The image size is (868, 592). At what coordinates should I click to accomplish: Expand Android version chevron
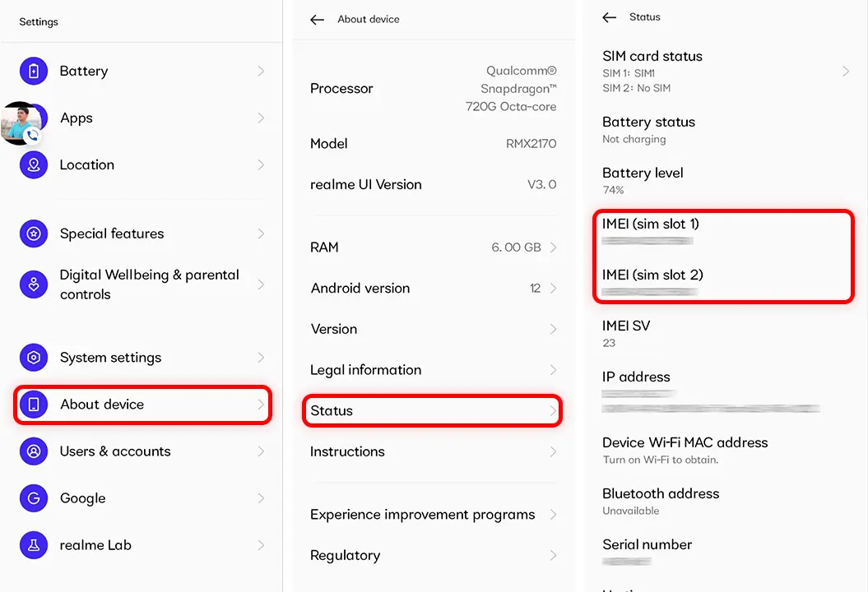point(553,289)
